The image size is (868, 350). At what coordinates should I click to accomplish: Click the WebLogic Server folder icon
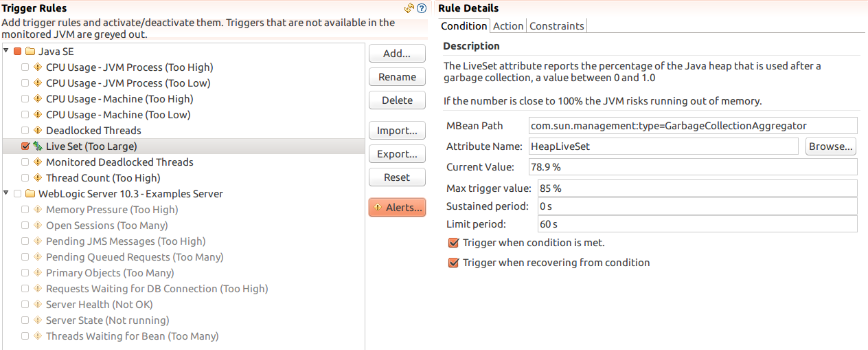(30, 194)
